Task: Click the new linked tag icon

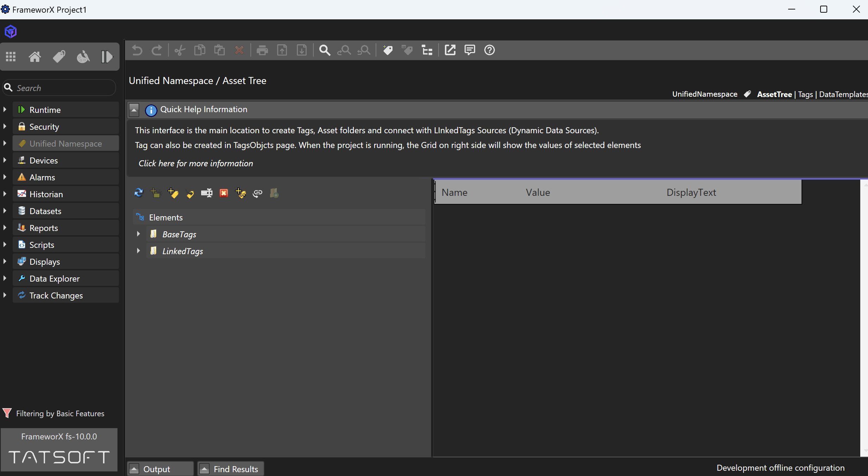Action: (x=241, y=193)
